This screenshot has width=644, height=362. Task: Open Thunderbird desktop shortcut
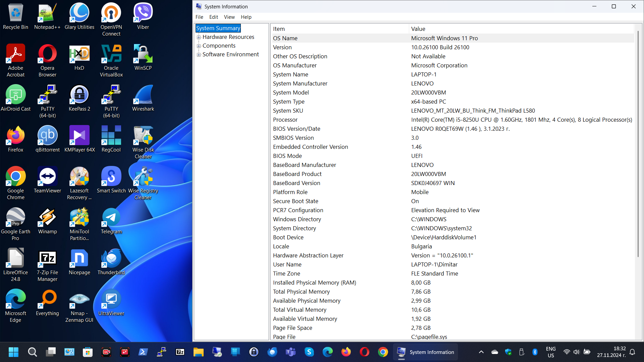click(111, 262)
